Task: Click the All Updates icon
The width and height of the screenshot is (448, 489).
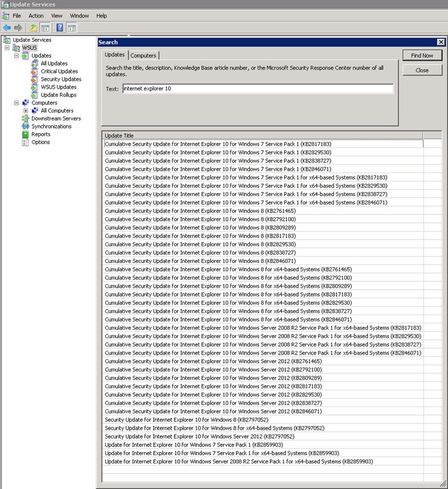Action: 34,63
